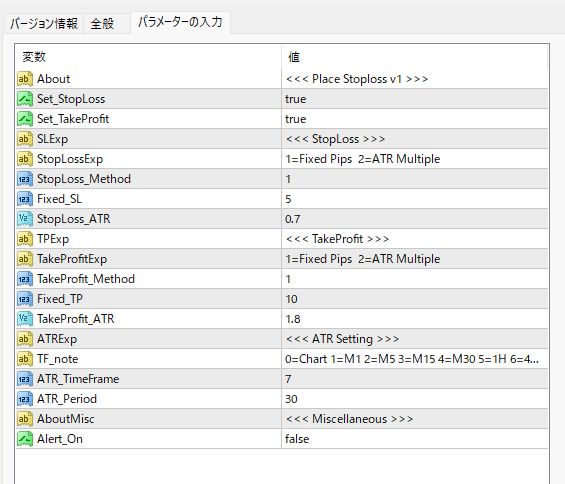
Task: Click the string icon beside TF_note
Action: (x=25, y=359)
